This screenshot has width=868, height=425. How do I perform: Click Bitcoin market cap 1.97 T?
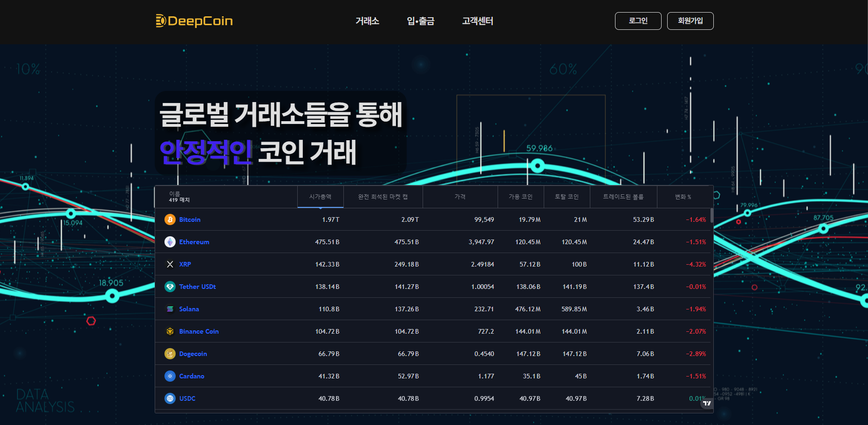click(x=331, y=219)
